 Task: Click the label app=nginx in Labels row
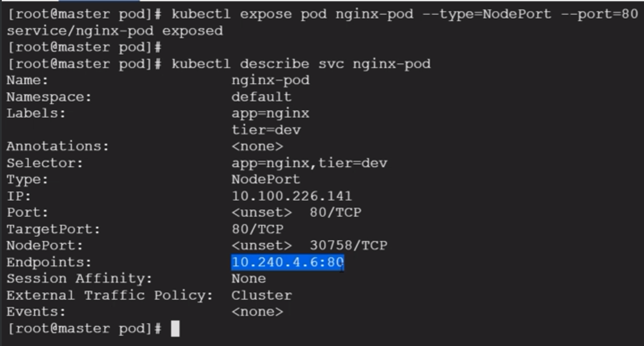click(x=270, y=114)
